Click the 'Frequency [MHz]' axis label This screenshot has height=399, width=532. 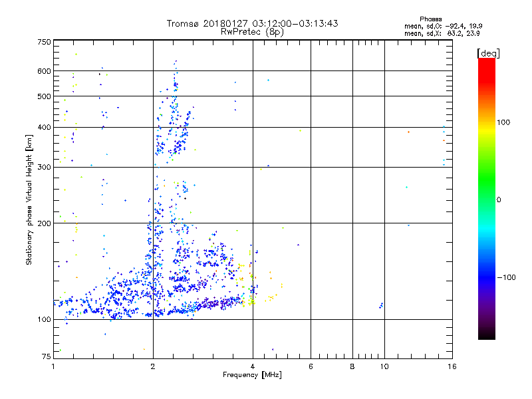tap(252, 375)
